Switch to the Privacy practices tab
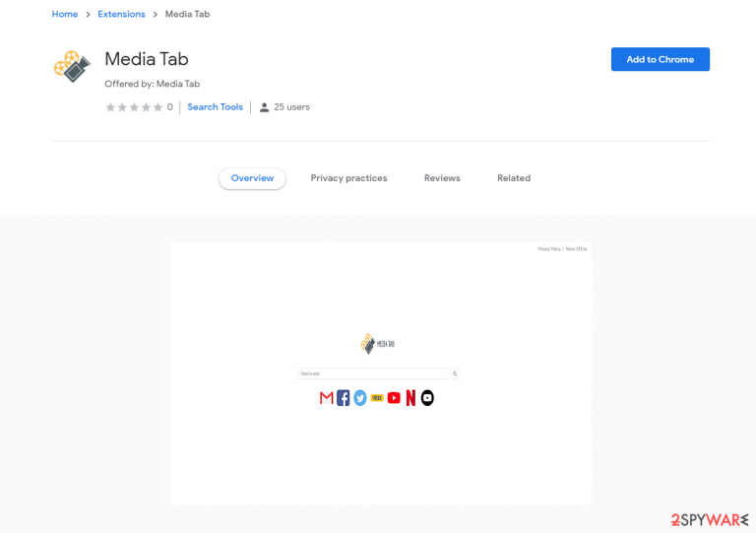The height and width of the screenshot is (533, 756). click(x=348, y=178)
